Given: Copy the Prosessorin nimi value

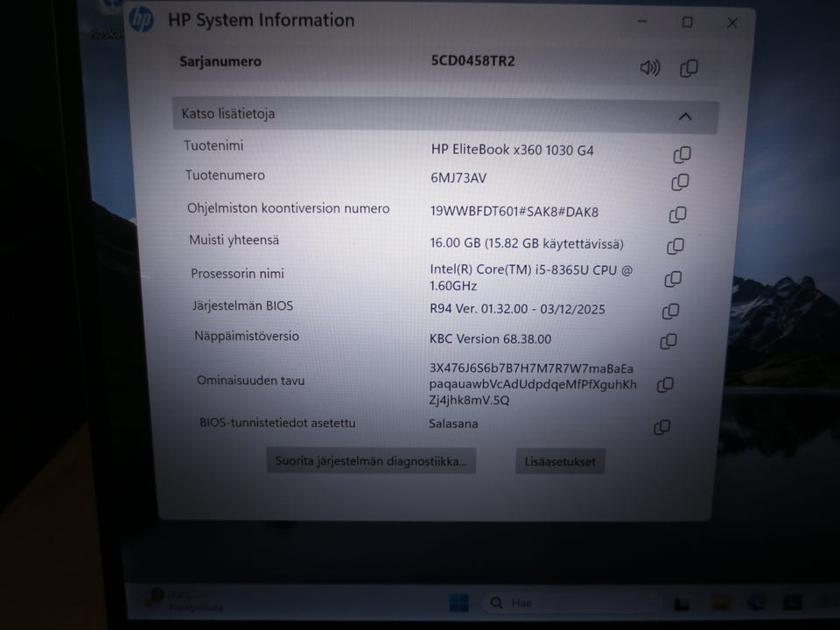Looking at the screenshot, I should [674, 279].
